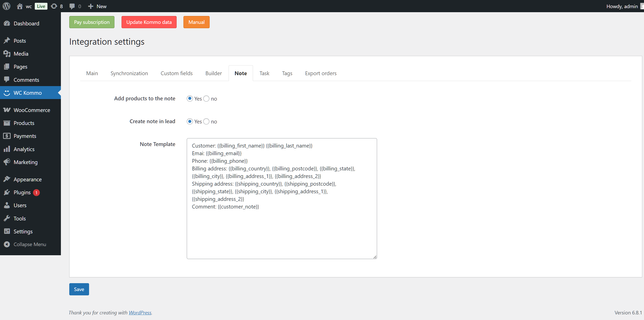Open the Analytics section
The height and width of the screenshot is (320, 644).
click(24, 149)
